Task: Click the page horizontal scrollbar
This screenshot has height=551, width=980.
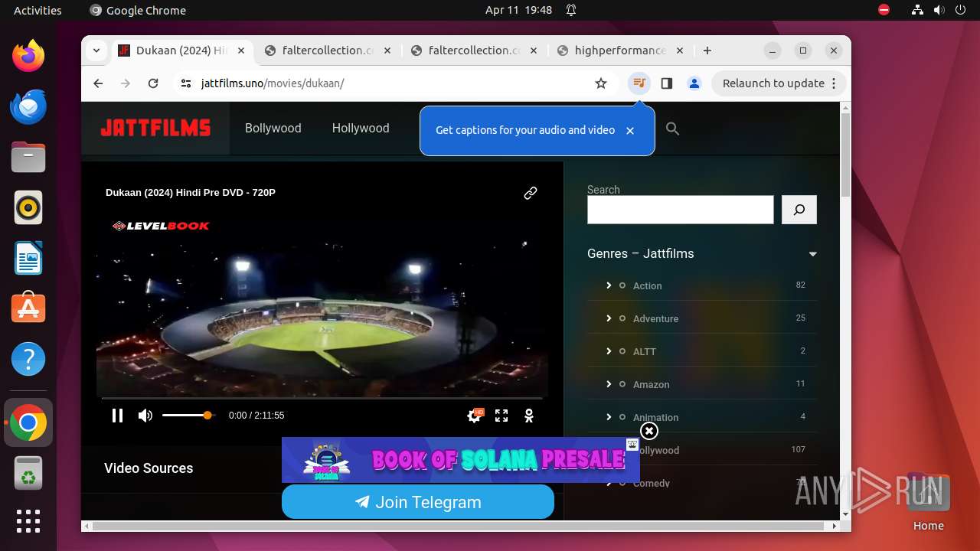Action: [x=459, y=526]
